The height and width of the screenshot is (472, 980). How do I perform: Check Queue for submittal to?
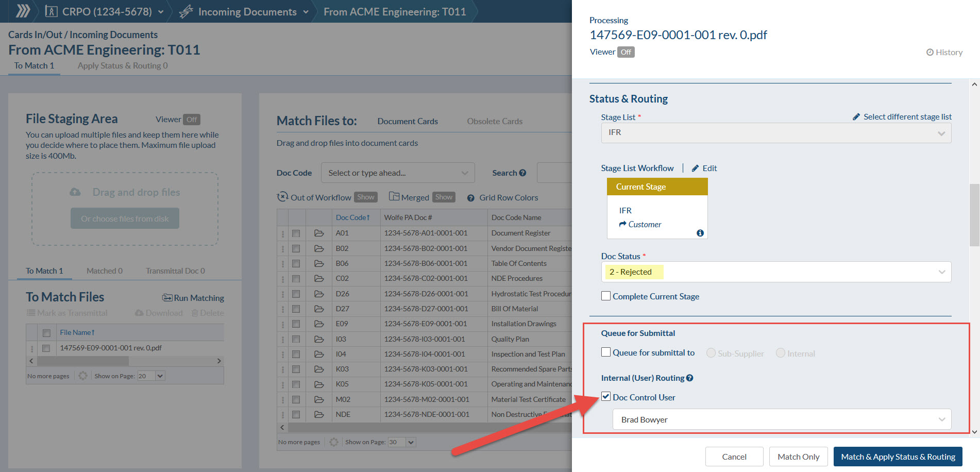[606, 352]
